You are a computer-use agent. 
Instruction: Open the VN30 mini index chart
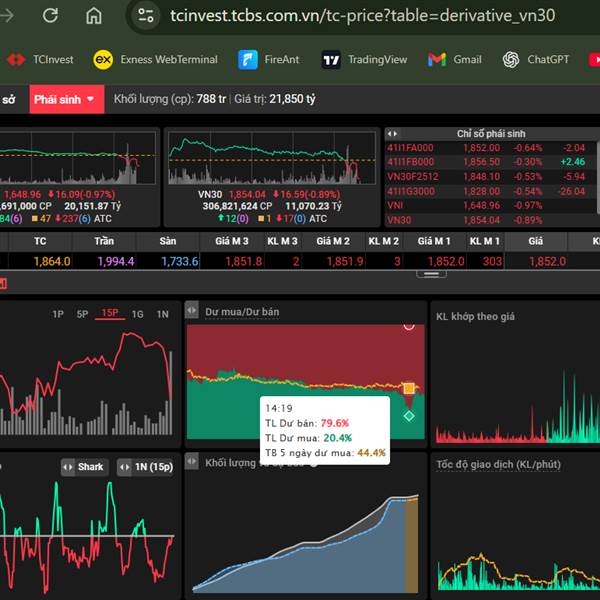pyautogui.click(x=272, y=158)
